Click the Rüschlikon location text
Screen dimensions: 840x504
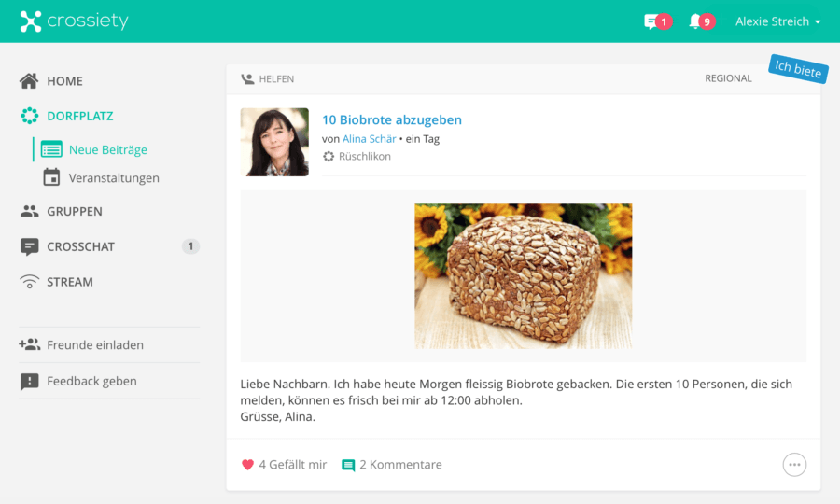364,157
